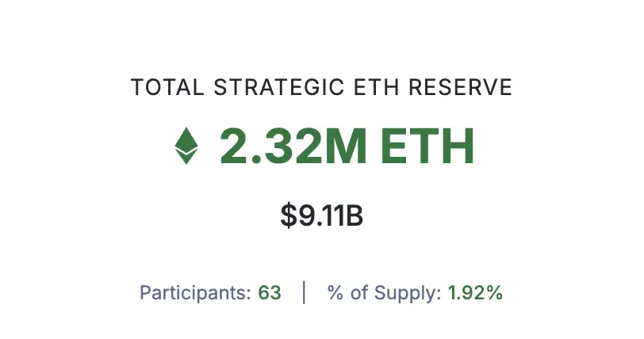Click the participants count 63
The width and height of the screenshot is (644, 339).
270,293
